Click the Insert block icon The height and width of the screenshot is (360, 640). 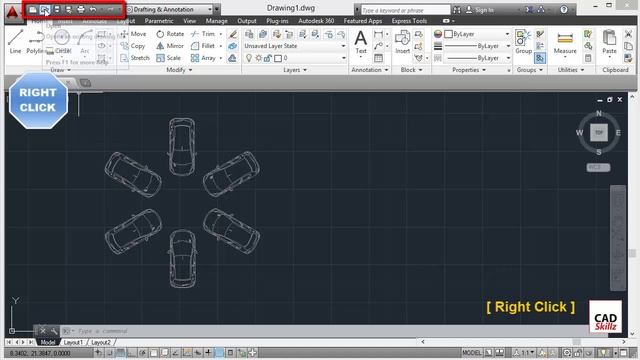[402, 42]
